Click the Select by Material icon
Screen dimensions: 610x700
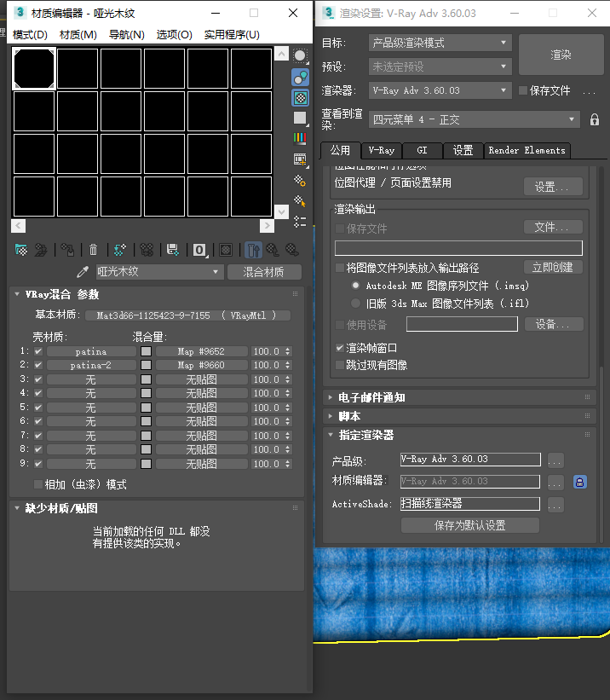pos(300,201)
